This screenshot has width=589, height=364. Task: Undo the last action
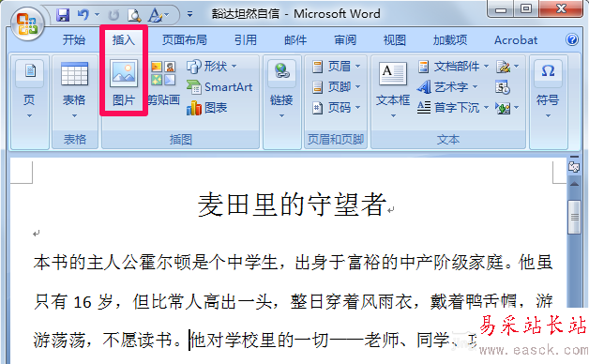pos(83,15)
